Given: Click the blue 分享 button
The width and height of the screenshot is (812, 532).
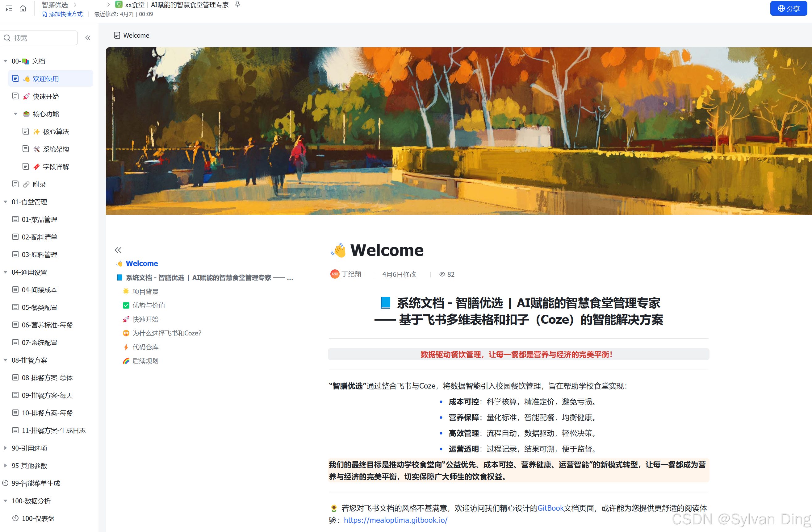Looking at the screenshot, I should 788,9.
